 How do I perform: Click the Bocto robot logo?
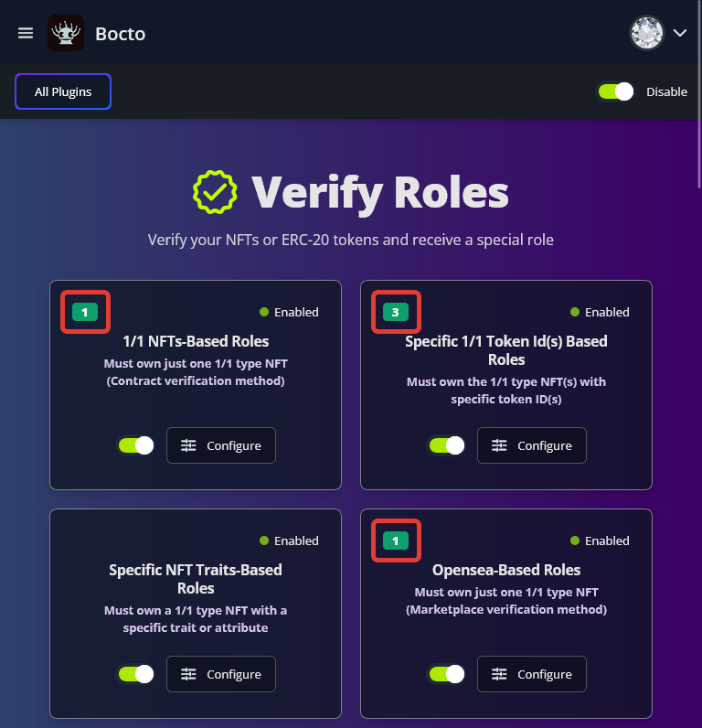[66, 34]
